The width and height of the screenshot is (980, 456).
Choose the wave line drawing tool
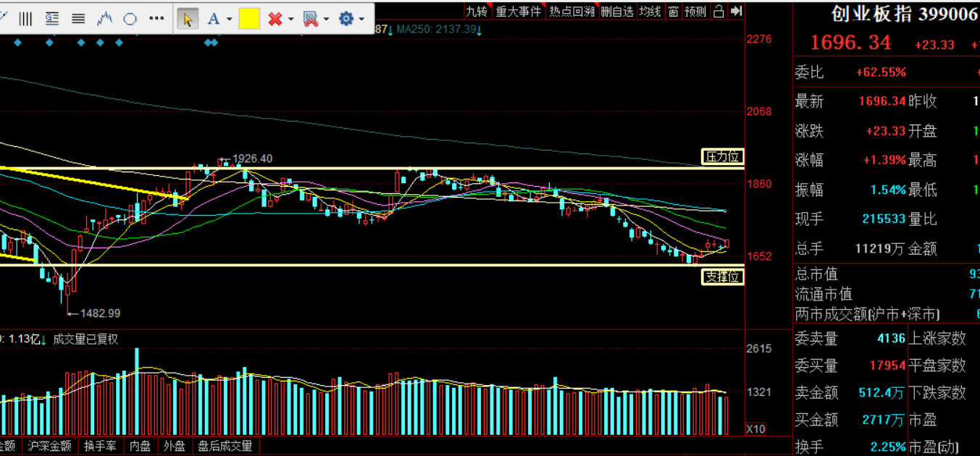pyautogui.click(x=104, y=19)
